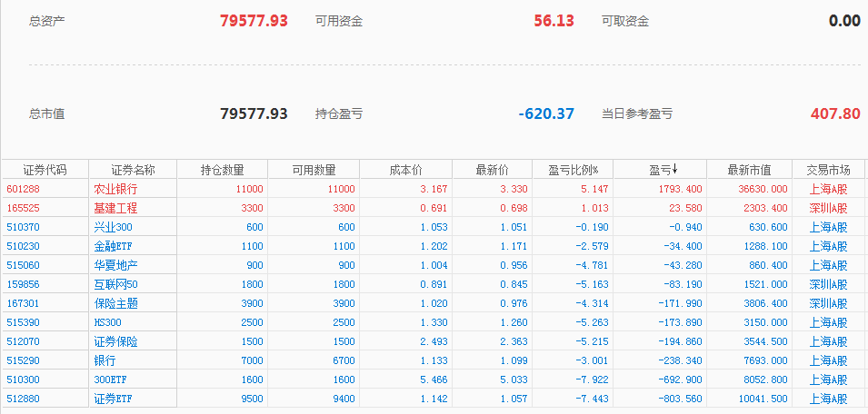Click the 当日参考盈亏 label
This screenshot has width=868, height=414.
[x=638, y=113]
